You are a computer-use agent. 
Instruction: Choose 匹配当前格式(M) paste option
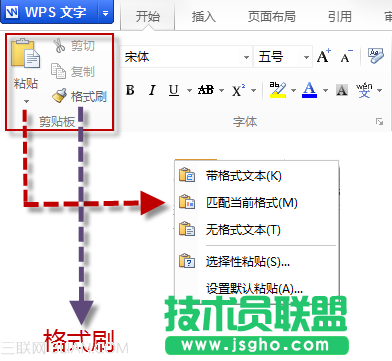coord(257,202)
